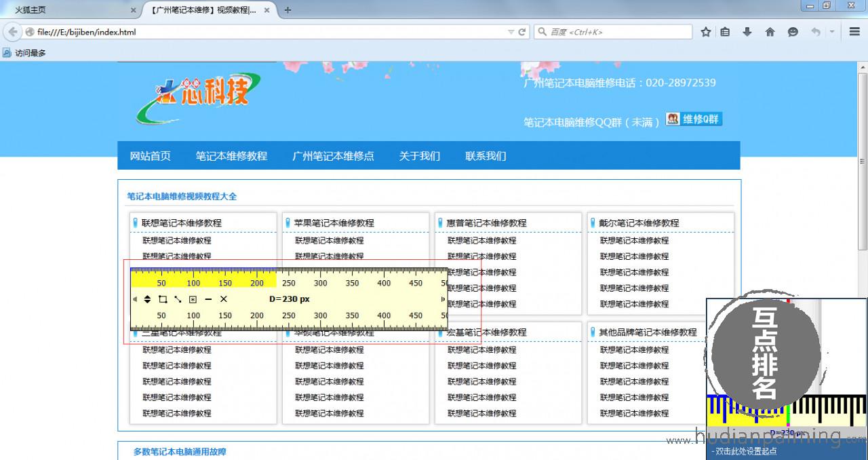Click the 惠普笔记本维修教程 card heading
The height and width of the screenshot is (460, 868).
(x=486, y=223)
